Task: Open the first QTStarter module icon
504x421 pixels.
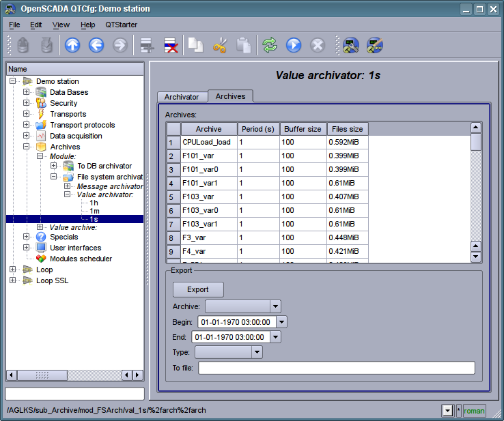Action: point(350,45)
